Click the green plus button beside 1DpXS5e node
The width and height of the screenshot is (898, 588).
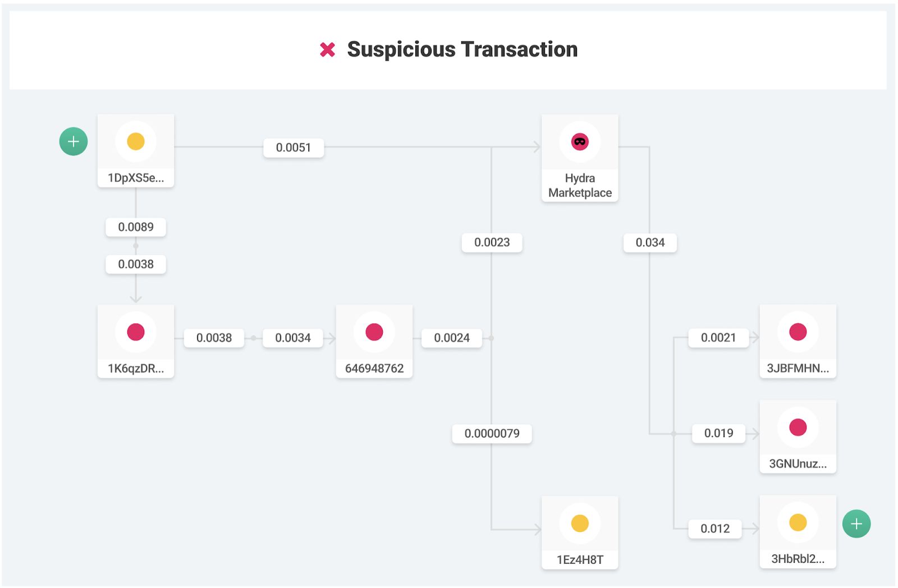pos(74,141)
